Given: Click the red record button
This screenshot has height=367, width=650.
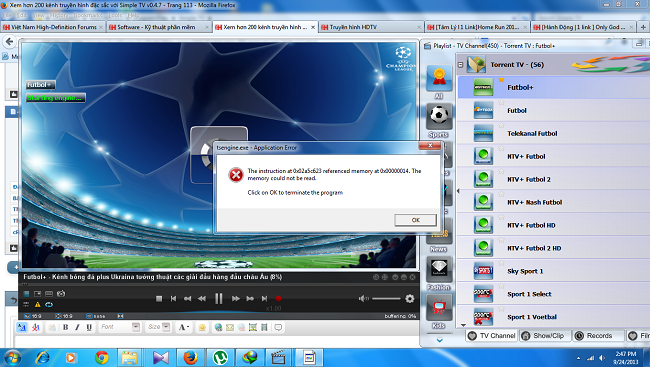Looking at the screenshot, I should pyautogui.click(x=279, y=299).
